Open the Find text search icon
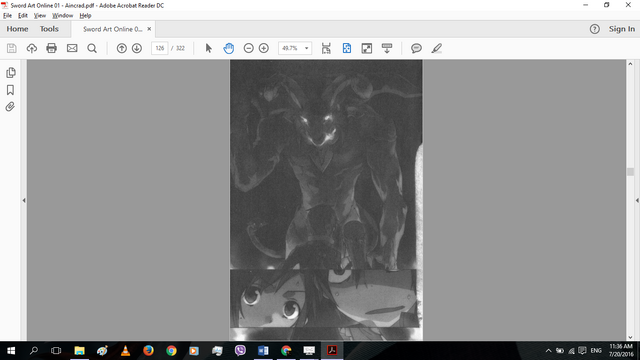Screen dimensions: 640x360 [92, 48]
